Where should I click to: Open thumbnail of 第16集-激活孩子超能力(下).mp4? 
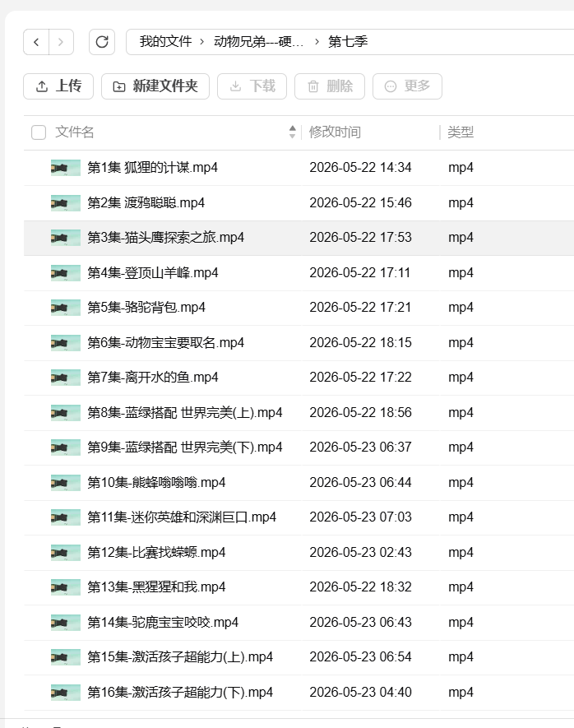[66, 693]
